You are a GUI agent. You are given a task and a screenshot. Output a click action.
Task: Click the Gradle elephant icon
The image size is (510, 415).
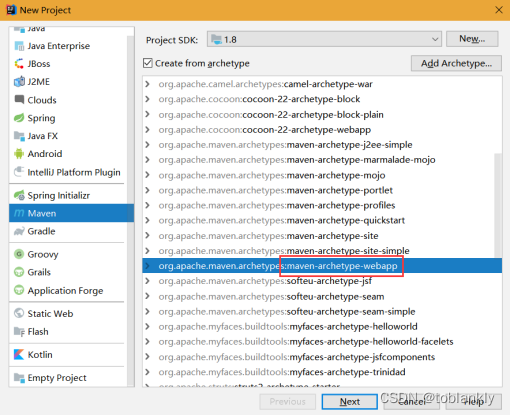(x=19, y=231)
